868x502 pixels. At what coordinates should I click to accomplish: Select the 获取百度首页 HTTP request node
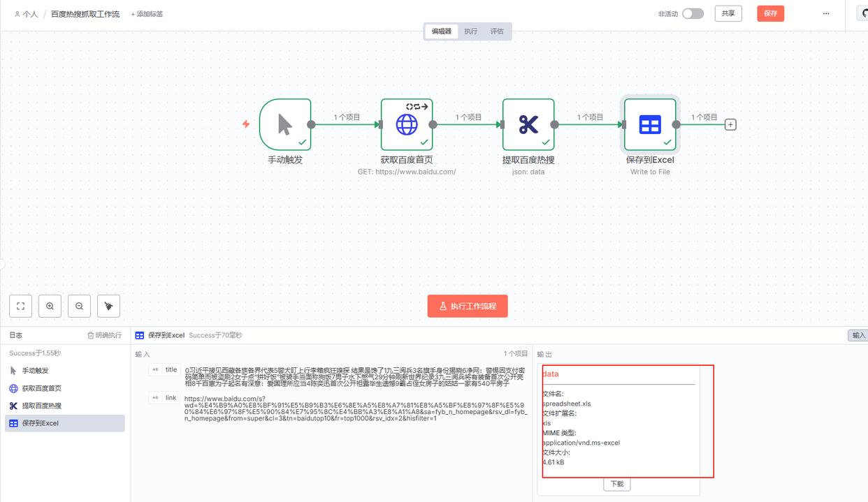(407, 124)
